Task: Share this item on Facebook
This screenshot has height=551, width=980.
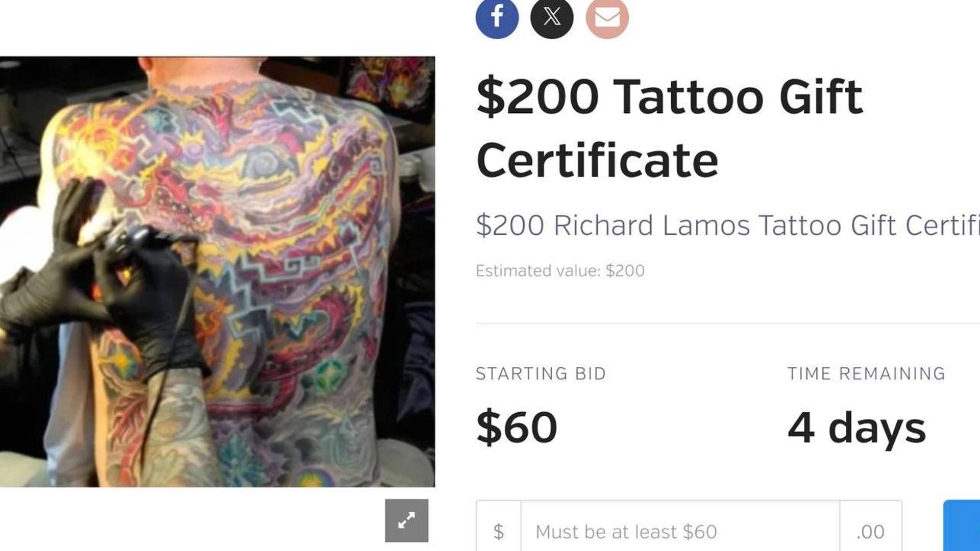Action: (497, 18)
